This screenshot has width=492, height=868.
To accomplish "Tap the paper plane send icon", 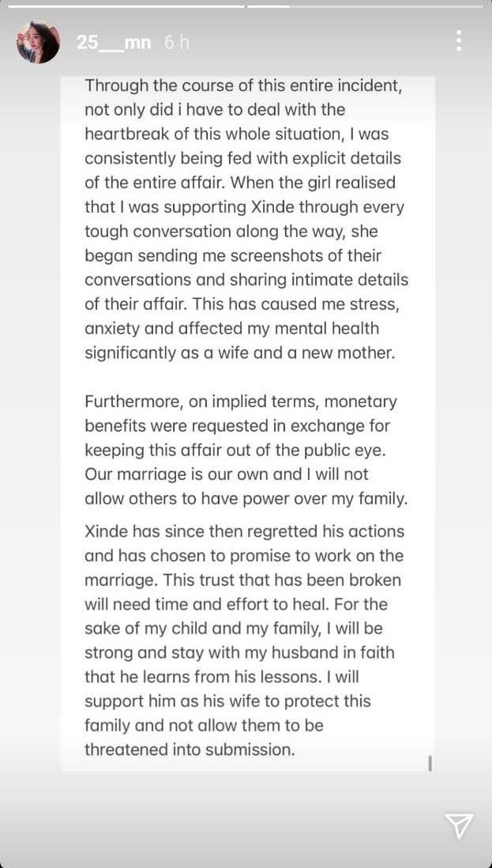I will pos(459,825).
